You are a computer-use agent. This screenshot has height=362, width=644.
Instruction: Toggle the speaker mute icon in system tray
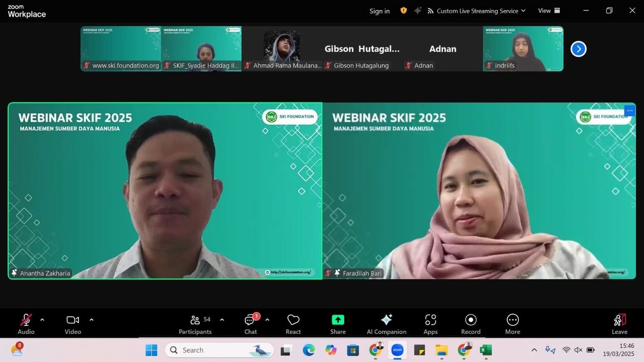point(578,350)
